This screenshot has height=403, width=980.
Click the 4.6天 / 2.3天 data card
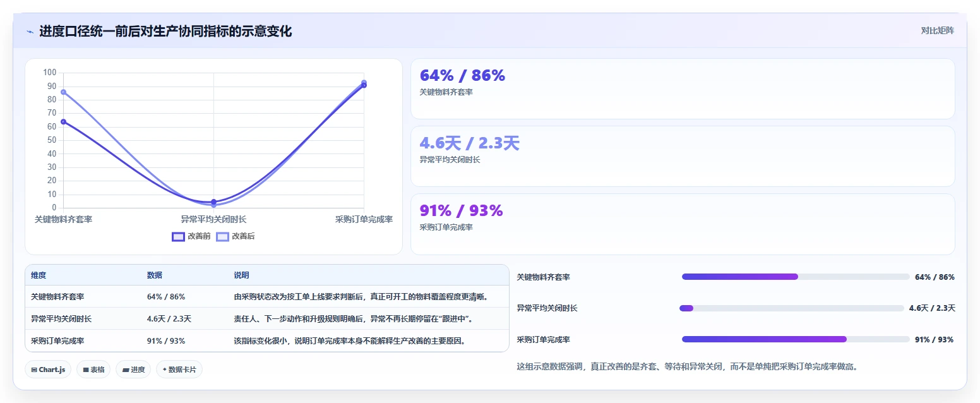(x=683, y=156)
